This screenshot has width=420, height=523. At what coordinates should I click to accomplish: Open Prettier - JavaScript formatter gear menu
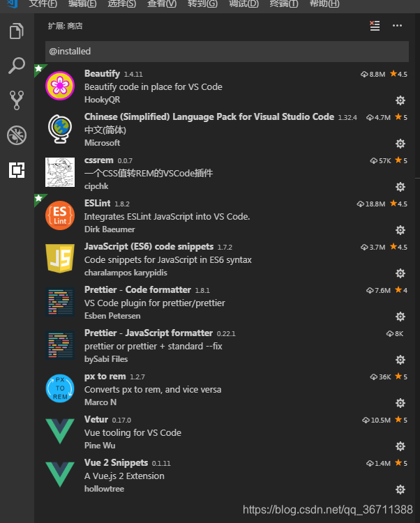[x=400, y=360]
